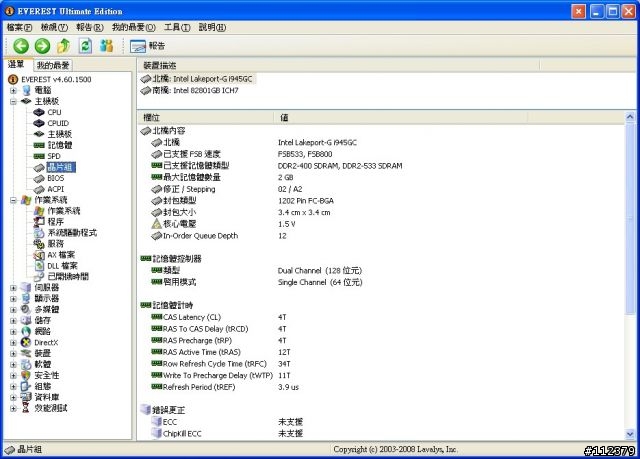Open the 報告(R) menu
The height and width of the screenshot is (459, 640).
point(90,27)
